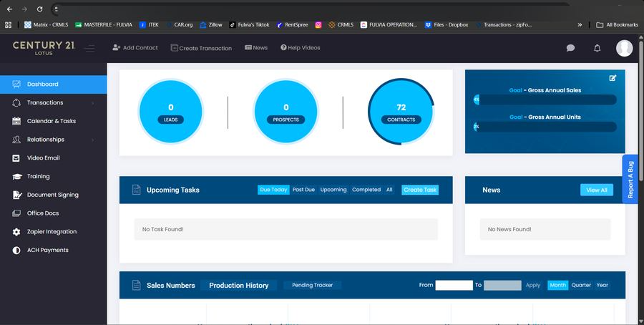Click the From date field
Viewport: 644px width, 325px height.
tap(454, 285)
